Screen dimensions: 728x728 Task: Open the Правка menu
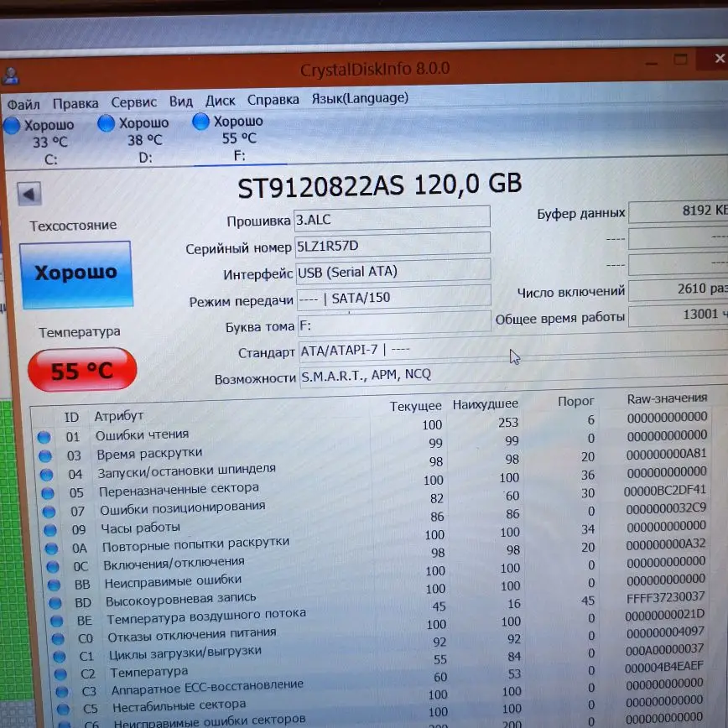point(75,103)
